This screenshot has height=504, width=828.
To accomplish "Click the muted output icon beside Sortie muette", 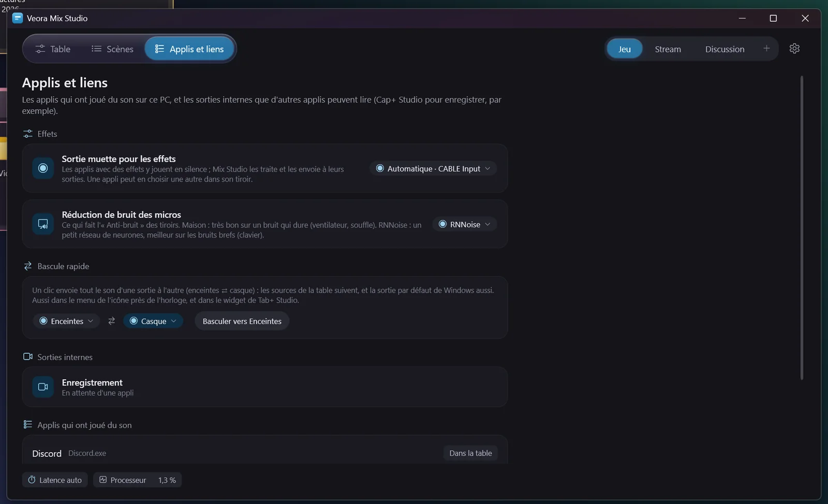I will [43, 168].
